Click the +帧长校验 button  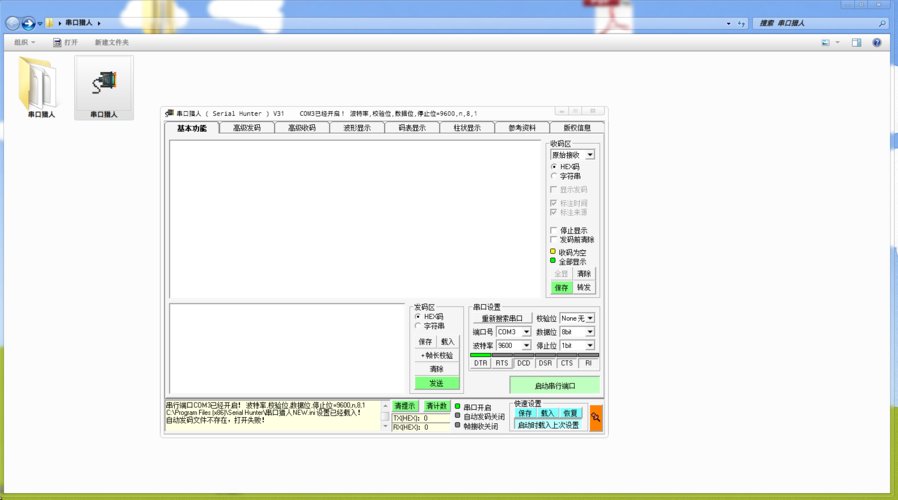(436, 355)
